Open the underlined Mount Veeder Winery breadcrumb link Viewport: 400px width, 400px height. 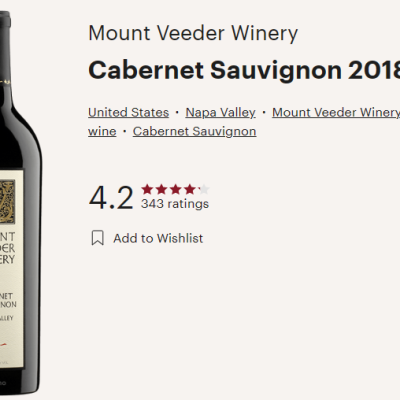(x=336, y=113)
